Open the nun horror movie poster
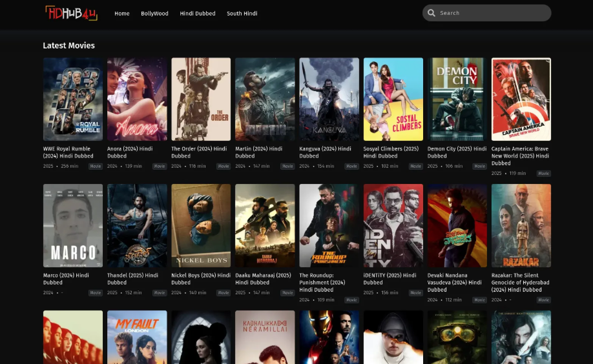The image size is (593, 364). coord(393,337)
